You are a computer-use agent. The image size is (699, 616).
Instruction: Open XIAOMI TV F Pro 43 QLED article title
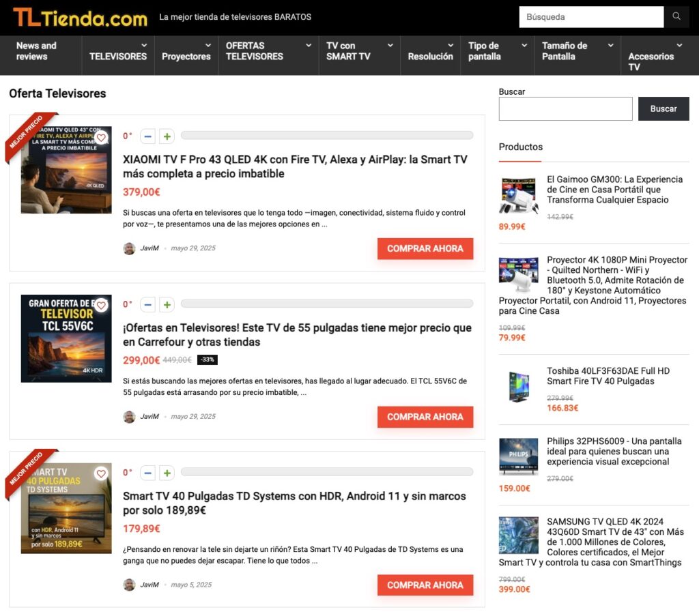(x=295, y=166)
